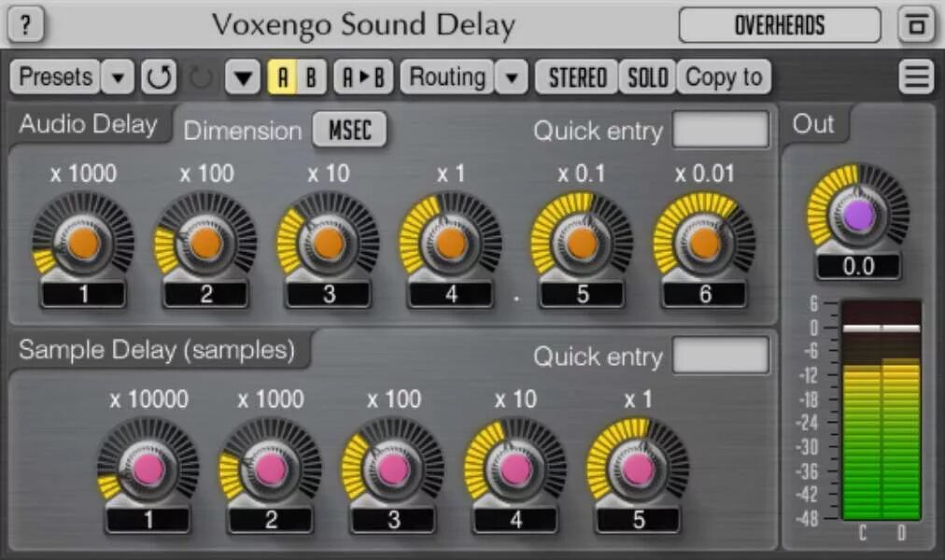This screenshot has width=945, height=560.
Task: Click the Sample Delay Quick entry field
Action: [721, 356]
